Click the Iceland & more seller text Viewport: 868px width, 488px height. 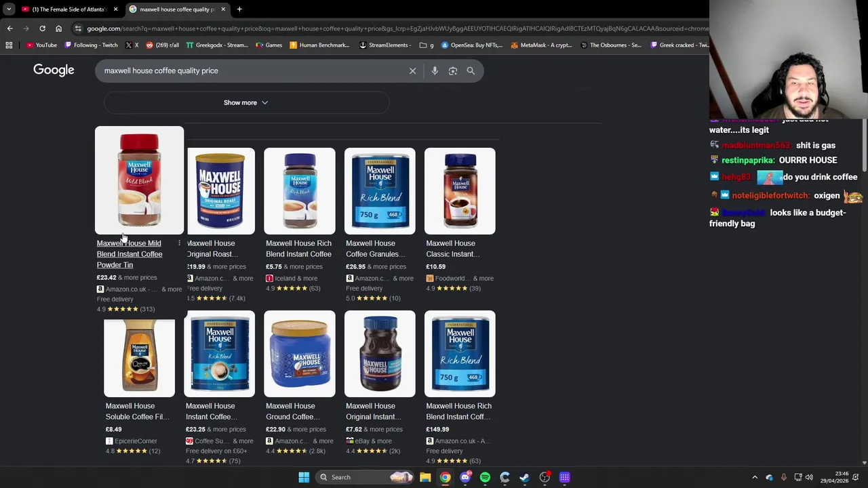pyautogui.click(x=296, y=279)
